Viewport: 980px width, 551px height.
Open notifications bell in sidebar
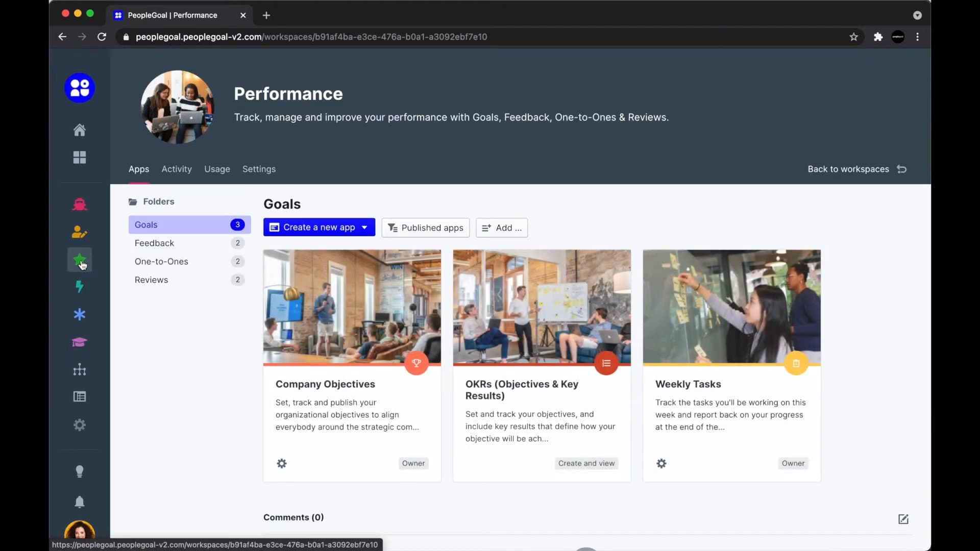point(79,502)
